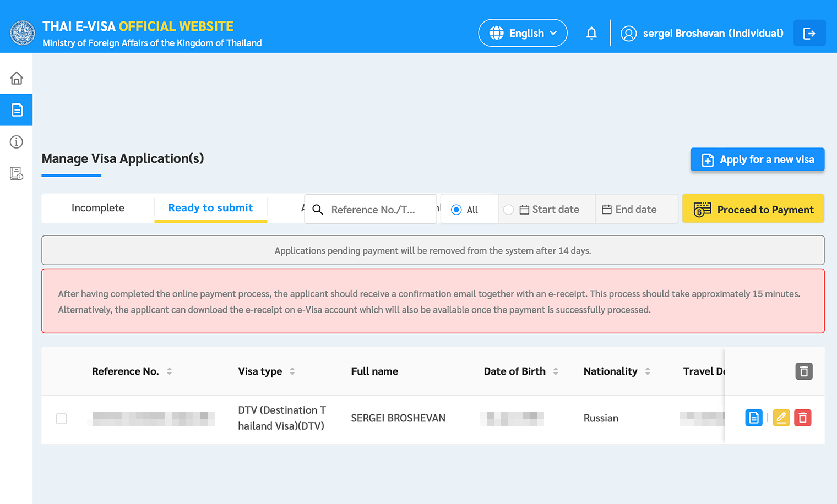Click Proceed to Payment button

(753, 209)
